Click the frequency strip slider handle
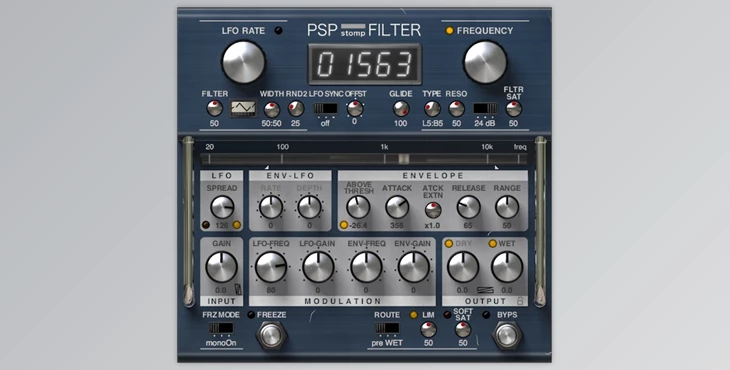Screen dimensions: 730x370 [x=404, y=159]
